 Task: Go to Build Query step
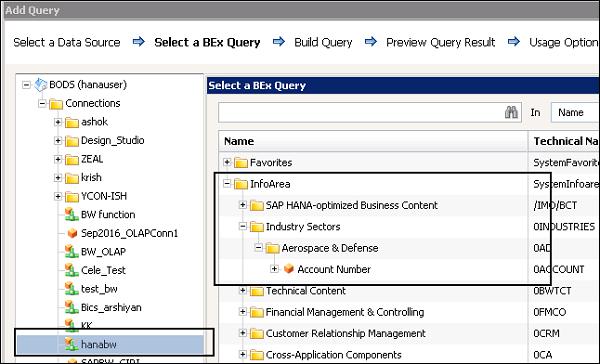point(323,42)
